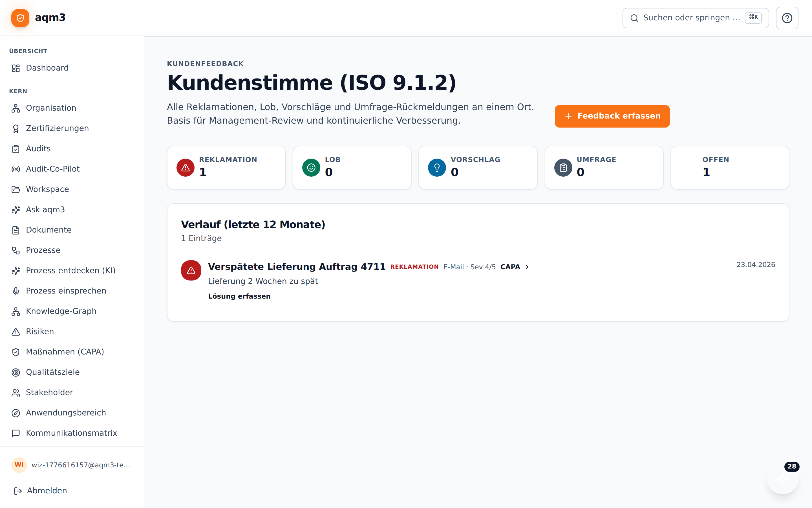
Task: Click the Maßnahmen shield check icon
Action: pos(16,352)
